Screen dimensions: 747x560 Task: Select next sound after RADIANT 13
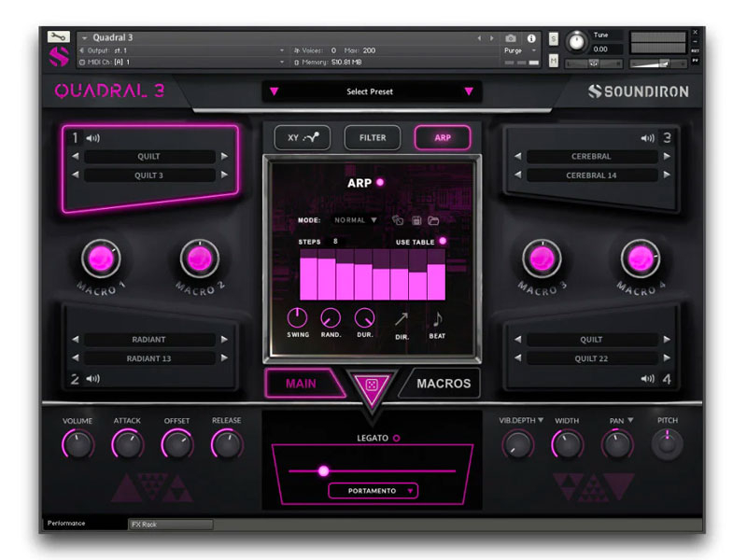(224, 357)
